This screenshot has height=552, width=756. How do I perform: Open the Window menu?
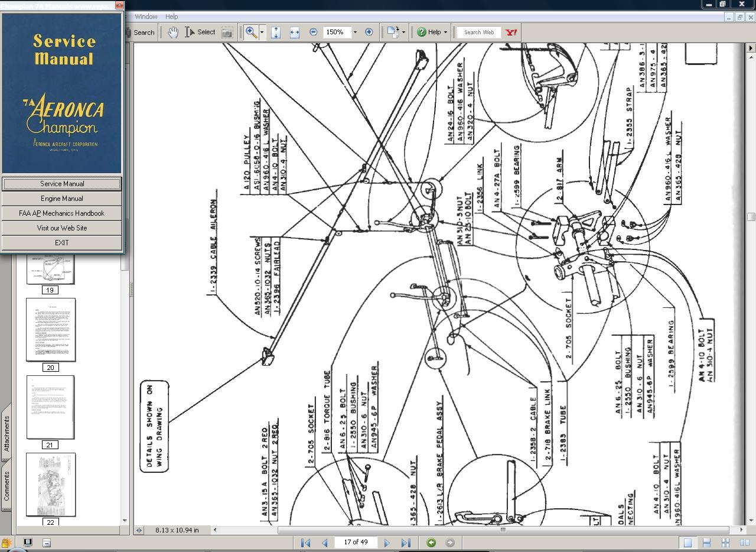146,17
